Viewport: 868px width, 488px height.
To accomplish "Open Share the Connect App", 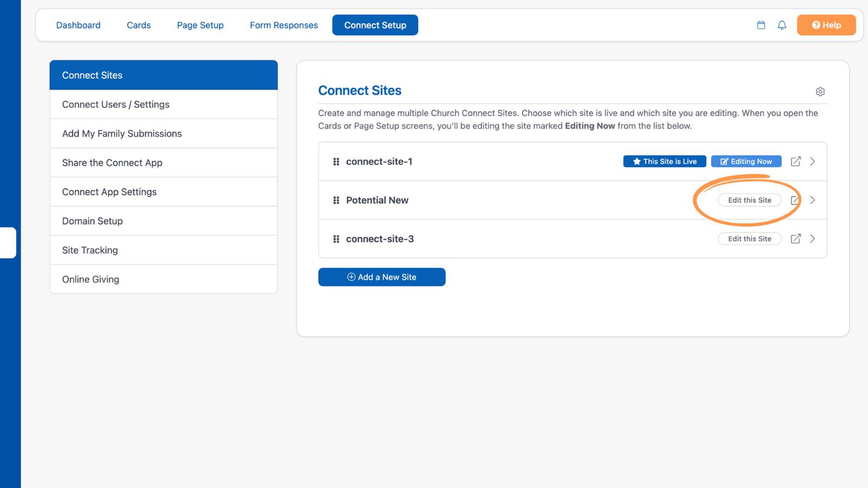I will (163, 163).
